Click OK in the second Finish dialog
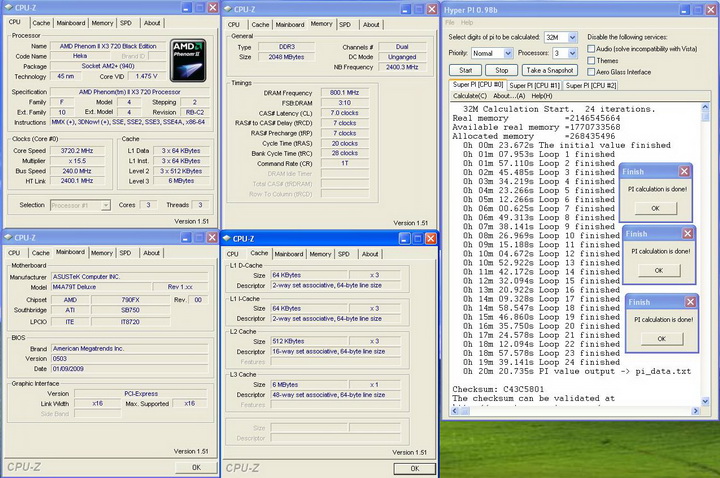Viewport: 720px width, 478px height. point(658,270)
